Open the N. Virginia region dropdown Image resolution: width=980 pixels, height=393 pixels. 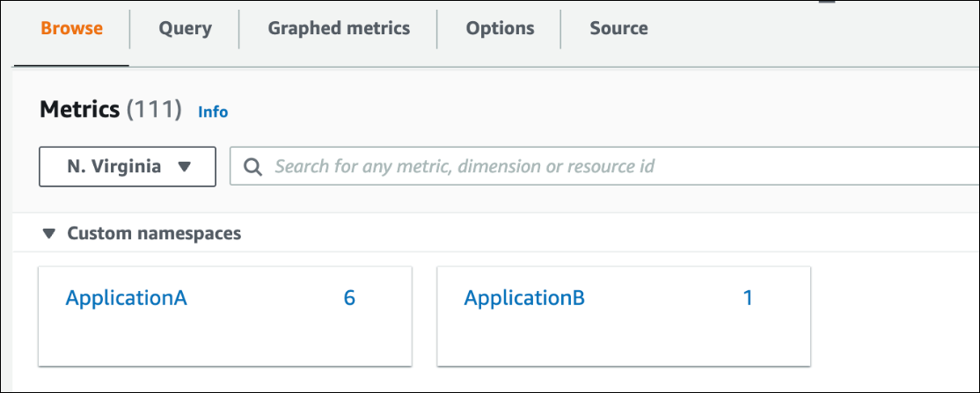[128, 166]
